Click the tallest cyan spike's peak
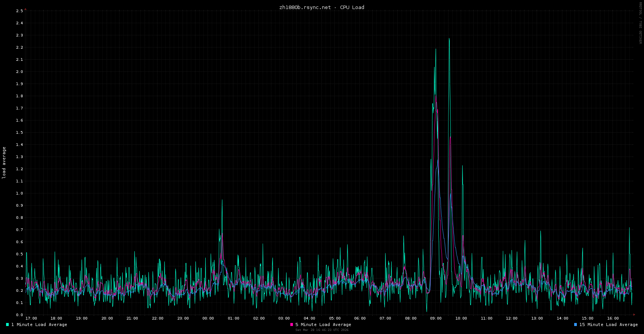This screenshot has width=644, height=334. (449, 38)
